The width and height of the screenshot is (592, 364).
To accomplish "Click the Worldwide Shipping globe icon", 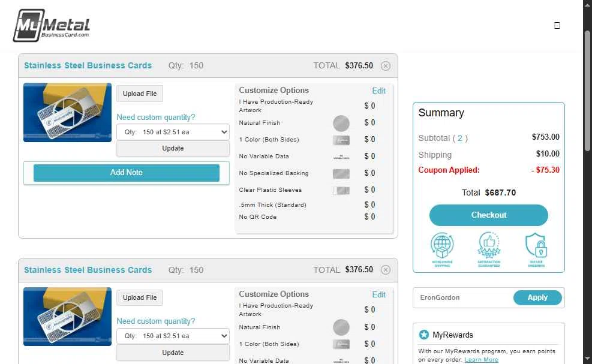I will 442,249.
